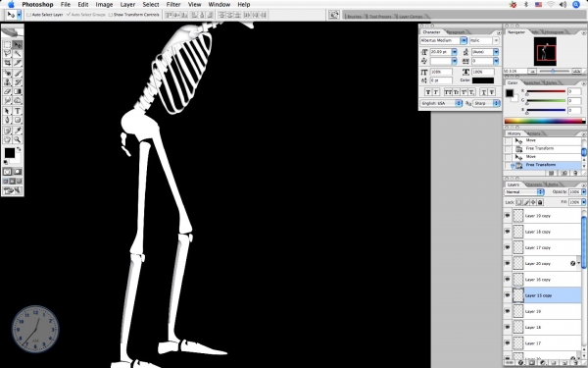This screenshot has height=368, width=588.
Task: Select the Hand tool
Action: tap(8, 139)
